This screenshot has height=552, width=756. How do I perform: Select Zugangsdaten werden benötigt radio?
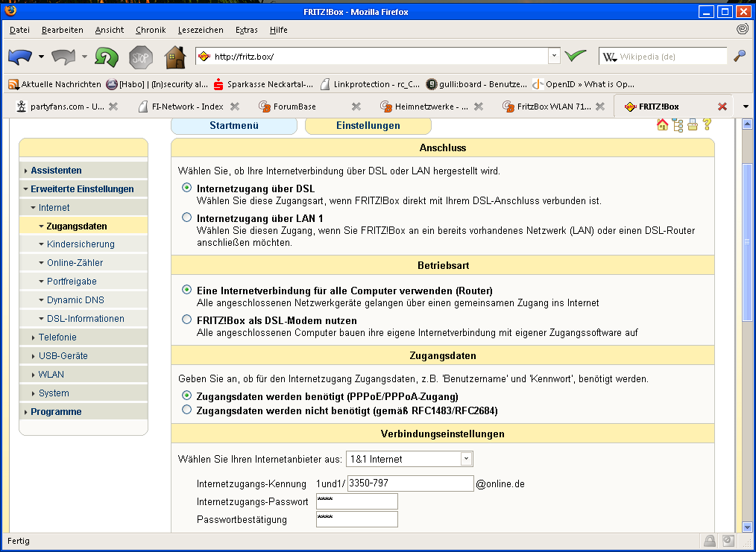(x=186, y=395)
